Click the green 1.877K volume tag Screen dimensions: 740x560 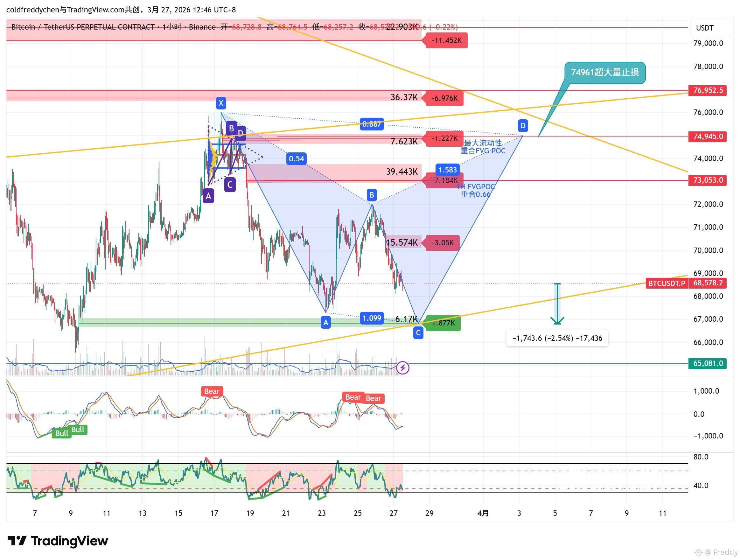click(x=442, y=323)
